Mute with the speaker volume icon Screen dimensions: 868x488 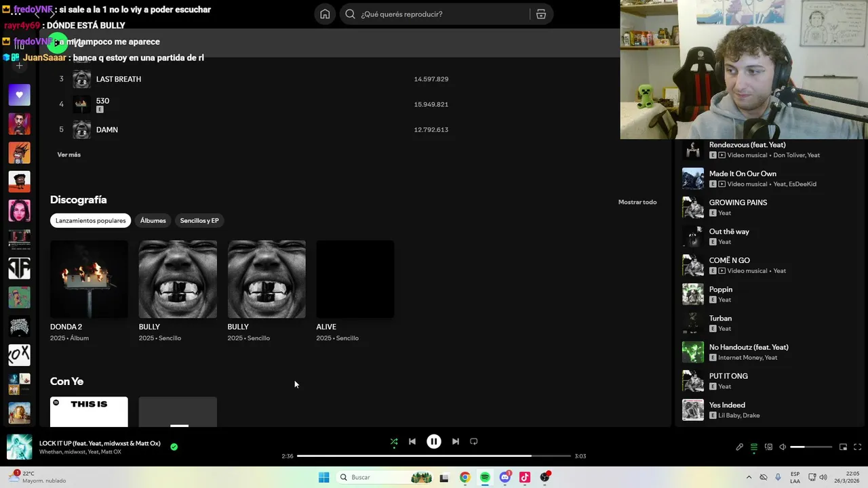[783, 447]
